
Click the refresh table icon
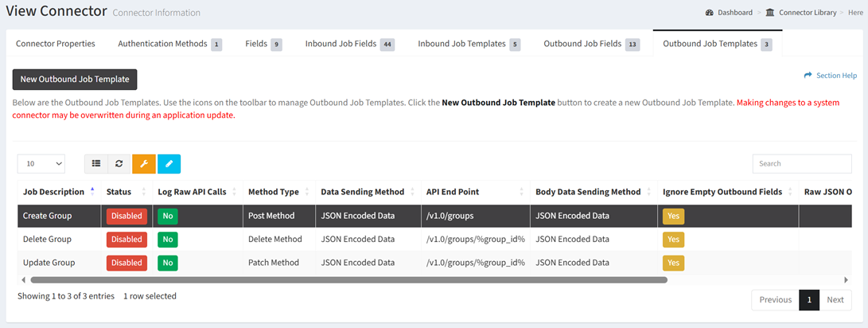point(119,164)
